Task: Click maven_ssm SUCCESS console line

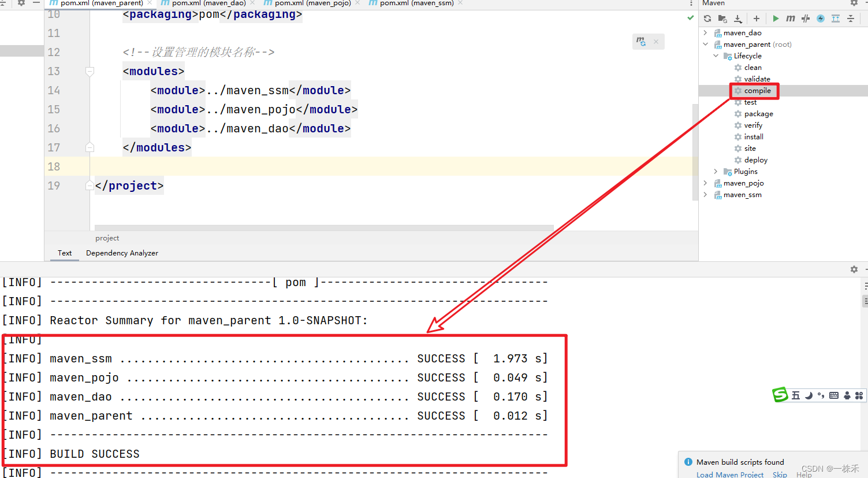Action: [x=275, y=359]
